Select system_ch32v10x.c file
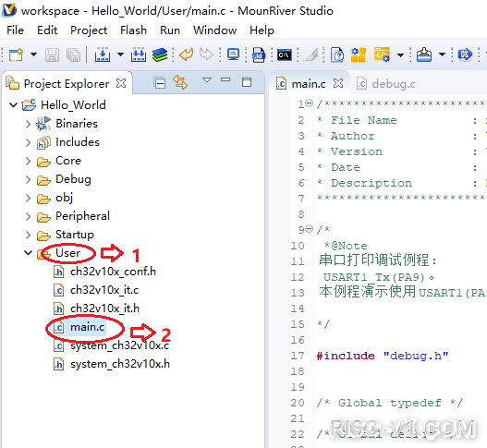Image resolution: width=487 pixels, height=448 pixels. click(119, 345)
